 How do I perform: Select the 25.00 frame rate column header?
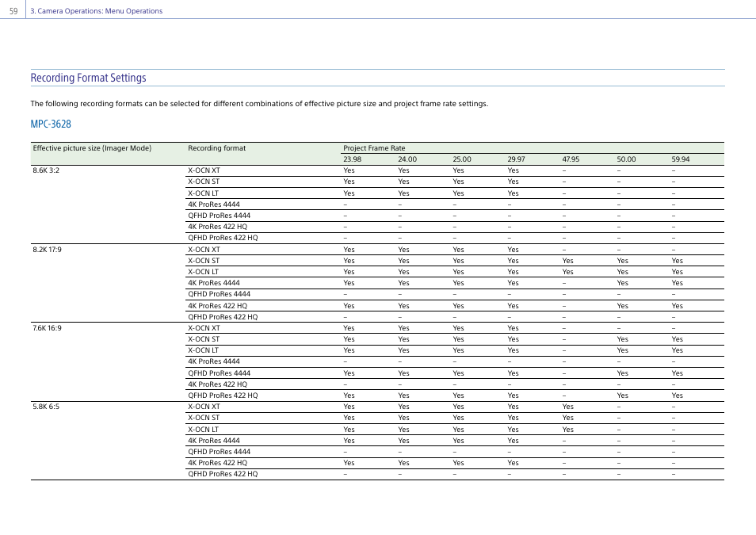pos(462,159)
